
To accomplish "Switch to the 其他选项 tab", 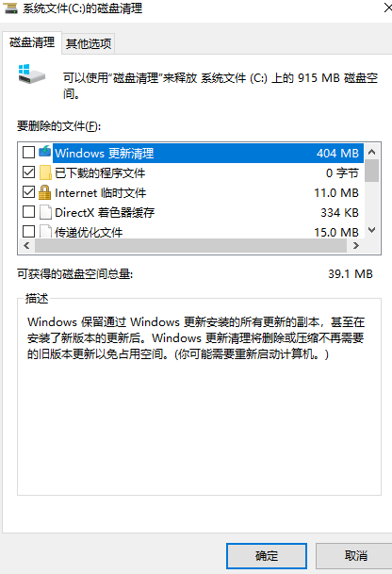I will tap(89, 44).
